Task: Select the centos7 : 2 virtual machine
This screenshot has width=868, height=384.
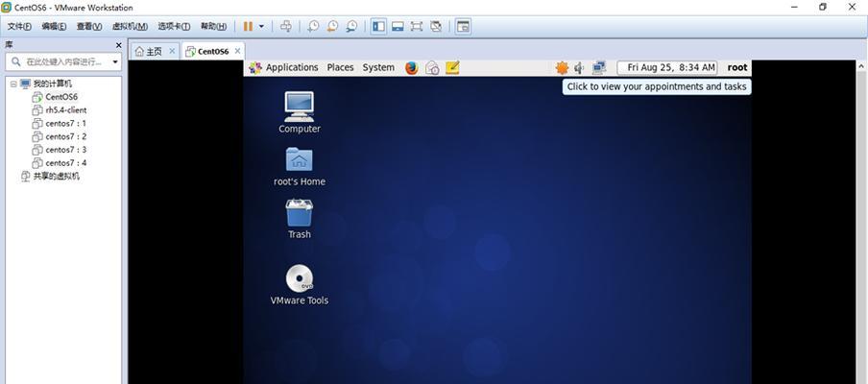Action: 66,136
